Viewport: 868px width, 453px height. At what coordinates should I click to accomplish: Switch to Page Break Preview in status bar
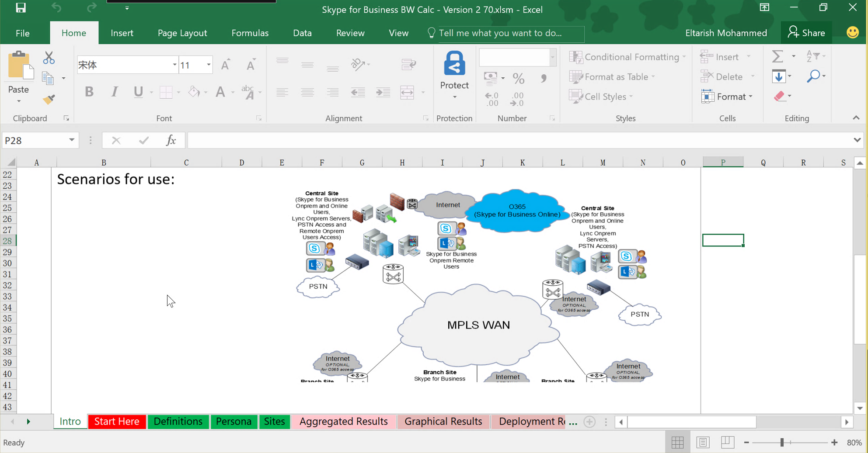[x=728, y=443]
